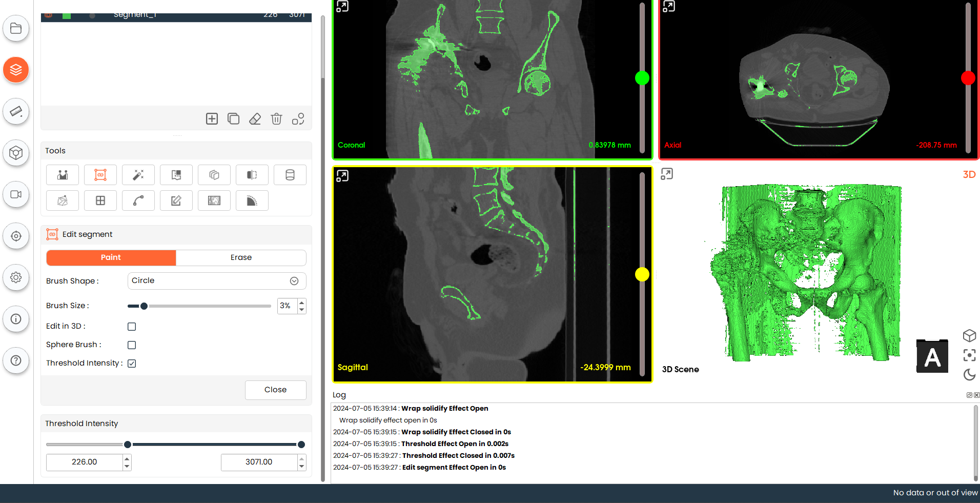
Task: Uncheck the Threshold Intensity checkbox
Action: [x=132, y=364]
